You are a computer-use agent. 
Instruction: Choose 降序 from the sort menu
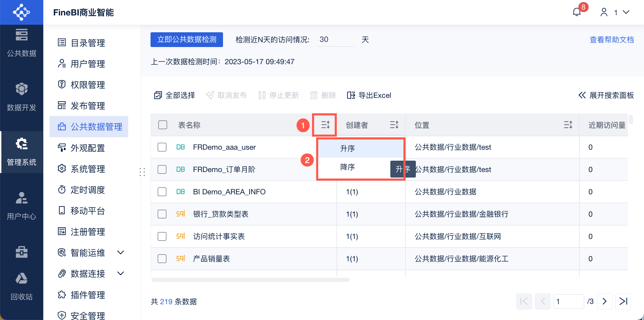pos(348,167)
